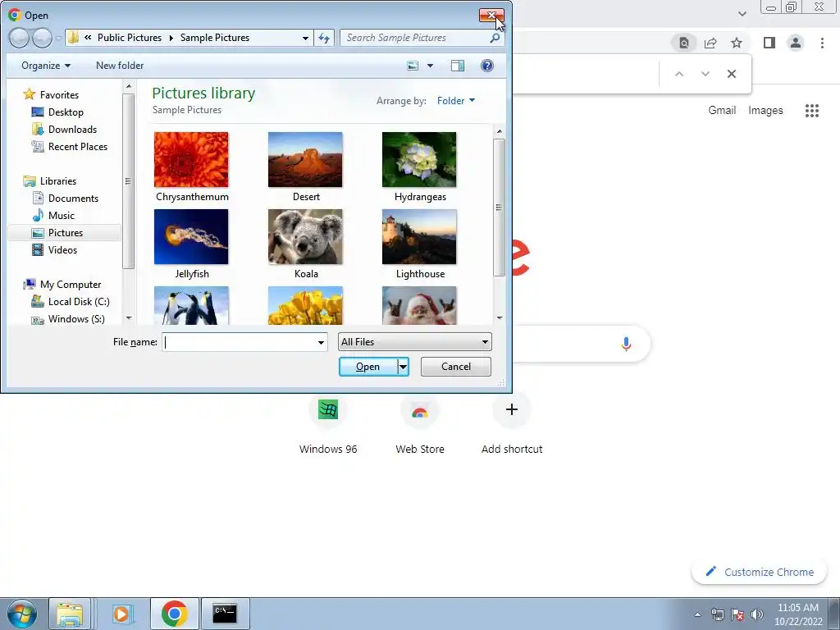Image resolution: width=840 pixels, height=630 pixels.
Task: Open Windows (S:) drive
Action: pyautogui.click(x=76, y=319)
